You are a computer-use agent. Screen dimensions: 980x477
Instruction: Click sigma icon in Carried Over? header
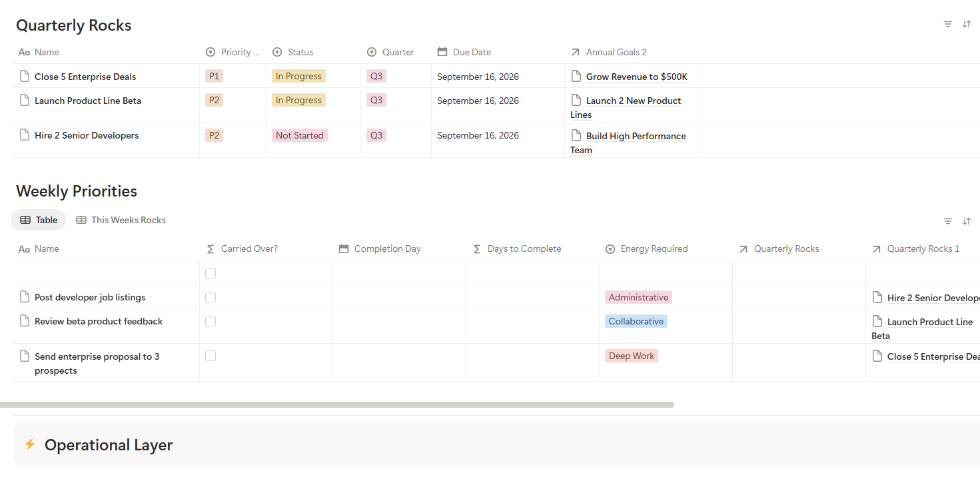[211, 248]
